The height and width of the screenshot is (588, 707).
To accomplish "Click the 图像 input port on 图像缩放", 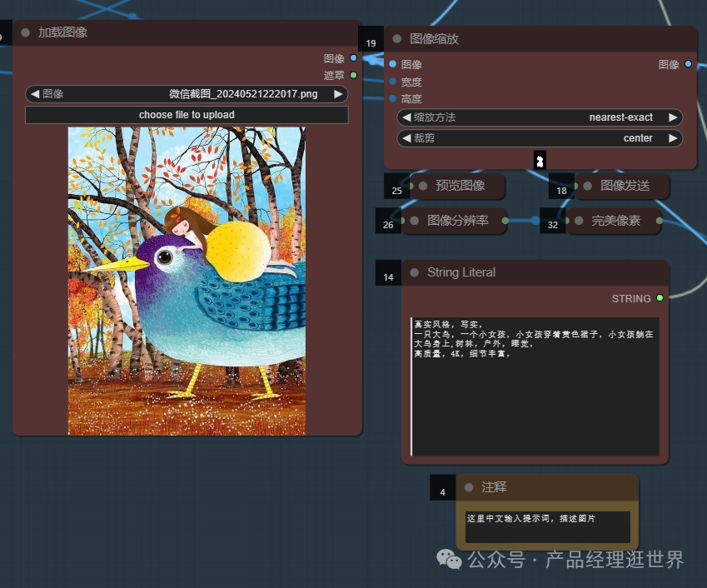I will pos(392,64).
